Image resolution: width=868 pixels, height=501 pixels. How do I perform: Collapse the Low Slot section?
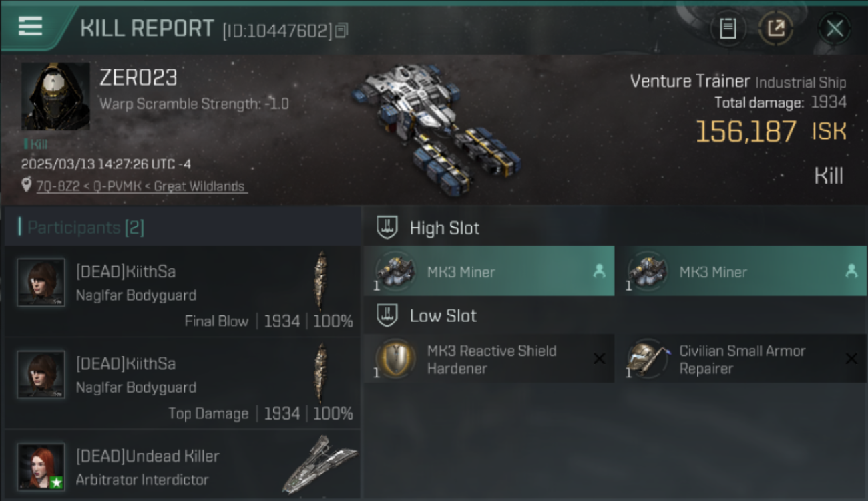(x=388, y=315)
